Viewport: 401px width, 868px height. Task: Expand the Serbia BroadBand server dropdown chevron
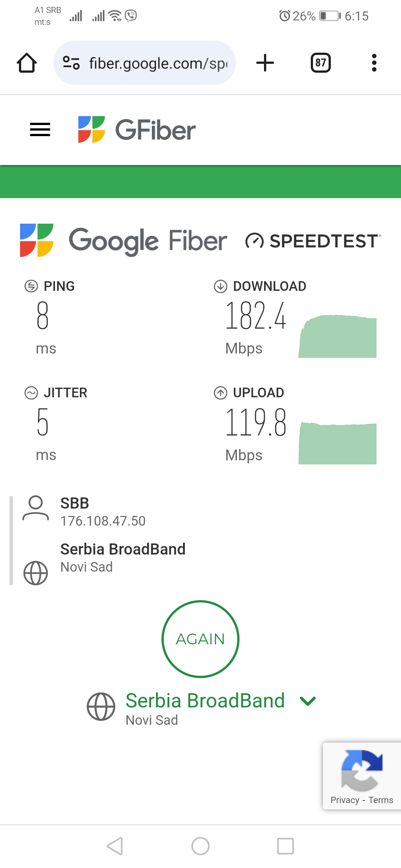click(x=308, y=701)
